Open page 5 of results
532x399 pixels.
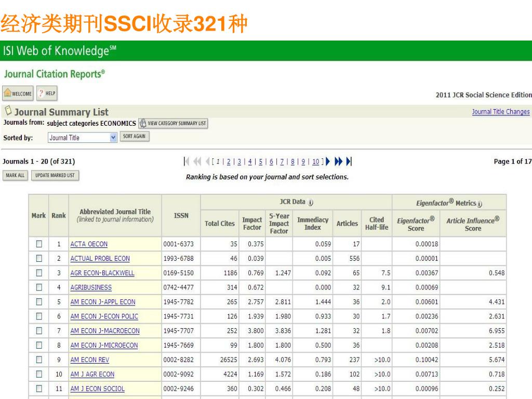coord(261,162)
